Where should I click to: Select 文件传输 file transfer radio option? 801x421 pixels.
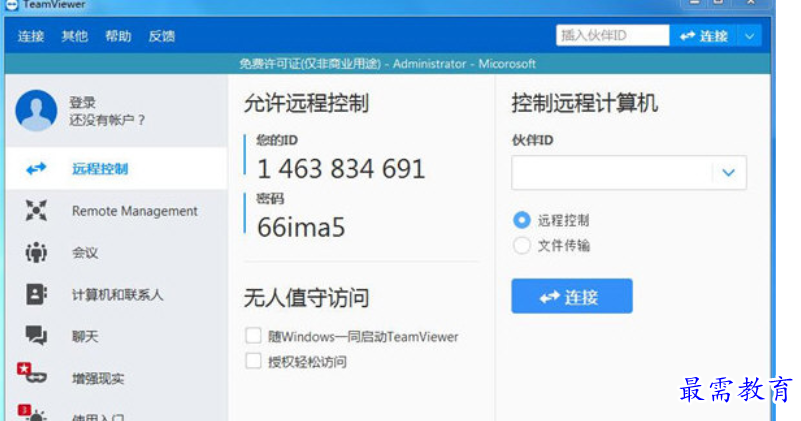coord(522,245)
